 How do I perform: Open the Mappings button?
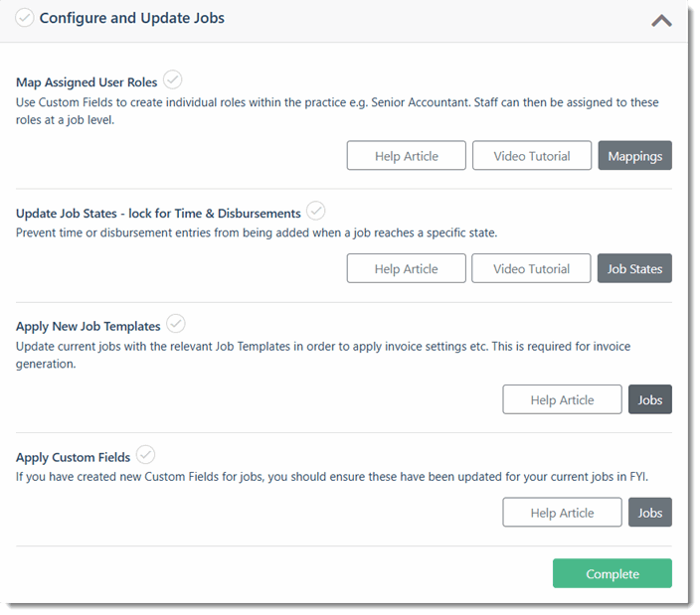click(x=634, y=156)
